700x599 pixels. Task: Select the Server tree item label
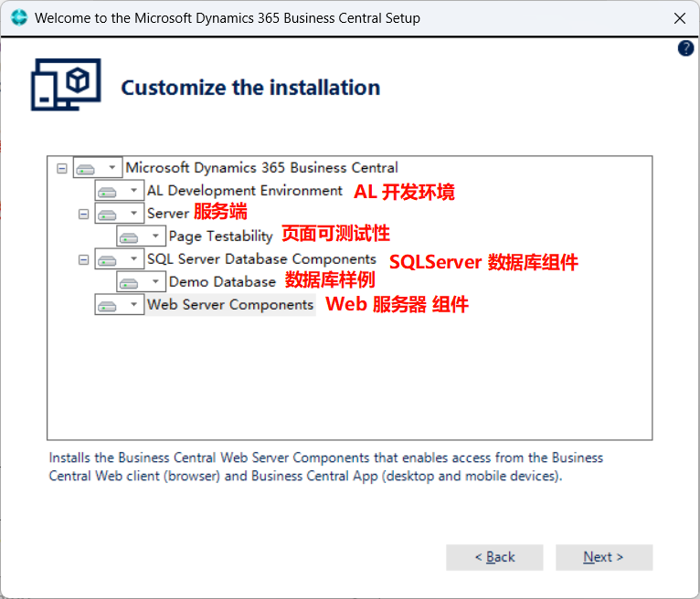168,213
